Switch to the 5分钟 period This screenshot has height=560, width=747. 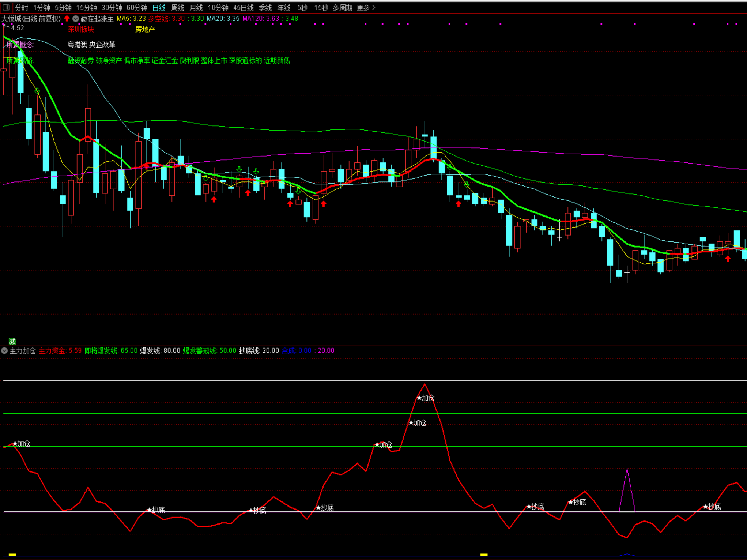point(63,8)
